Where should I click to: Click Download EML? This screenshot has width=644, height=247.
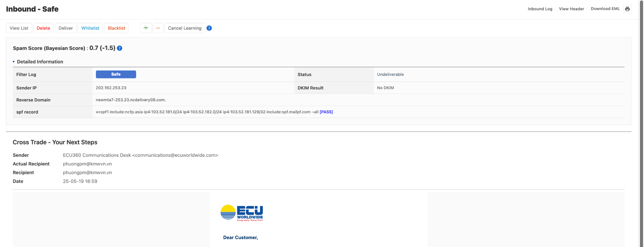(x=605, y=9)
